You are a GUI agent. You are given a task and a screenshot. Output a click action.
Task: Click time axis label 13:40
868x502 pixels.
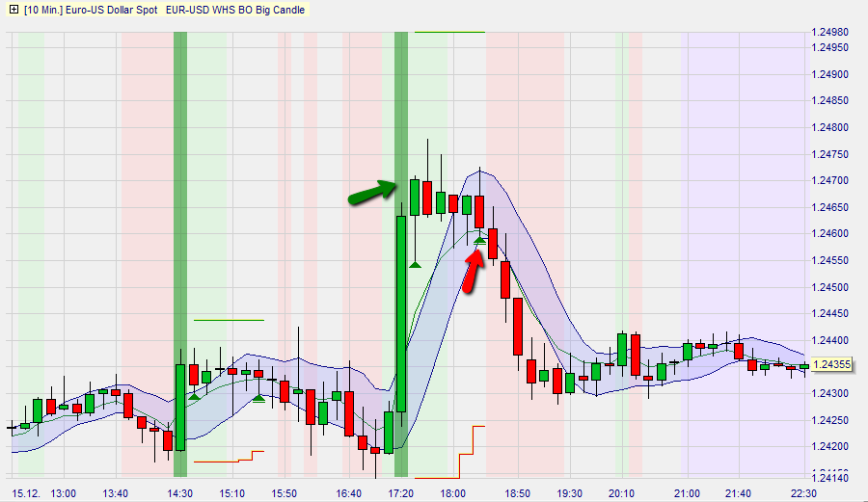tap(115, 493)
